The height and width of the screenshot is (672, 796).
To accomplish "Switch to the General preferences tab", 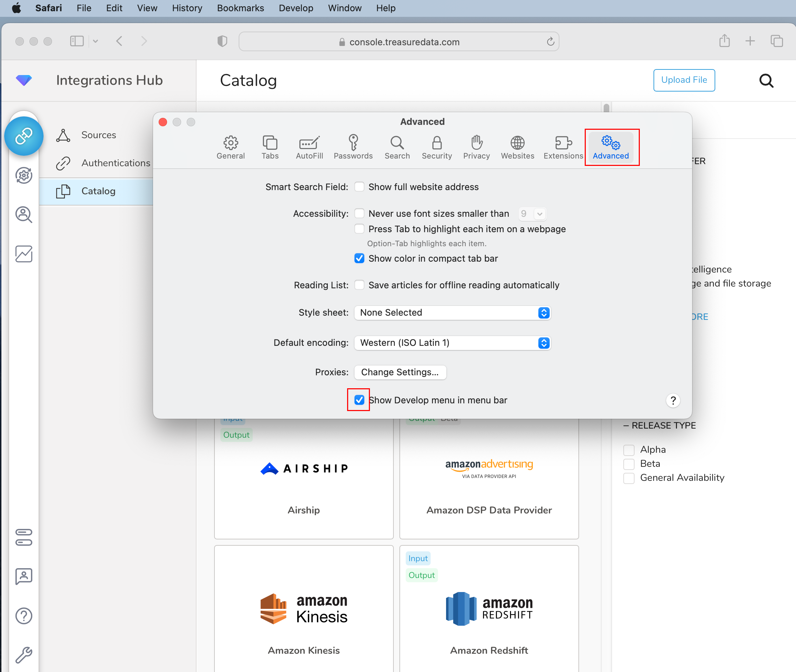I will coord(231,147).
